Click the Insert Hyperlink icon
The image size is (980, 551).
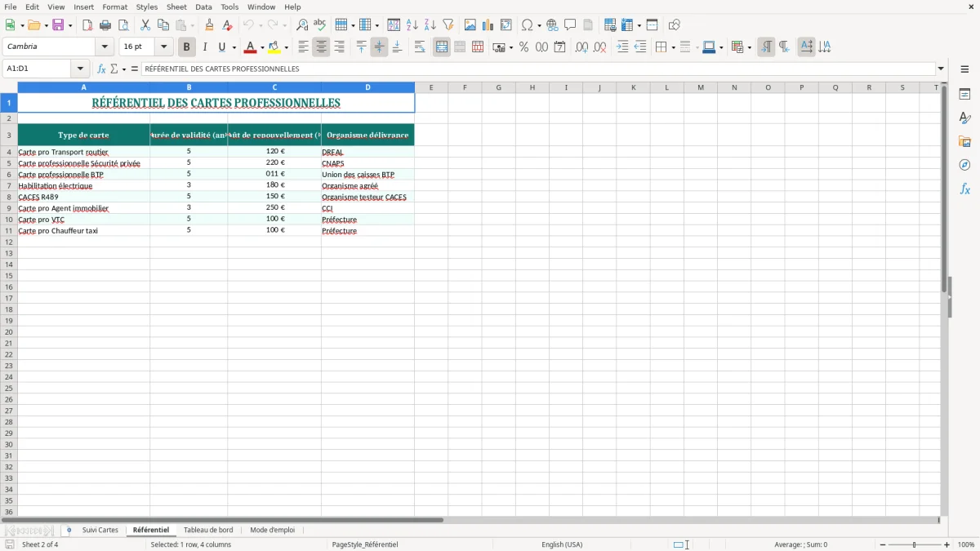point(552,25)
